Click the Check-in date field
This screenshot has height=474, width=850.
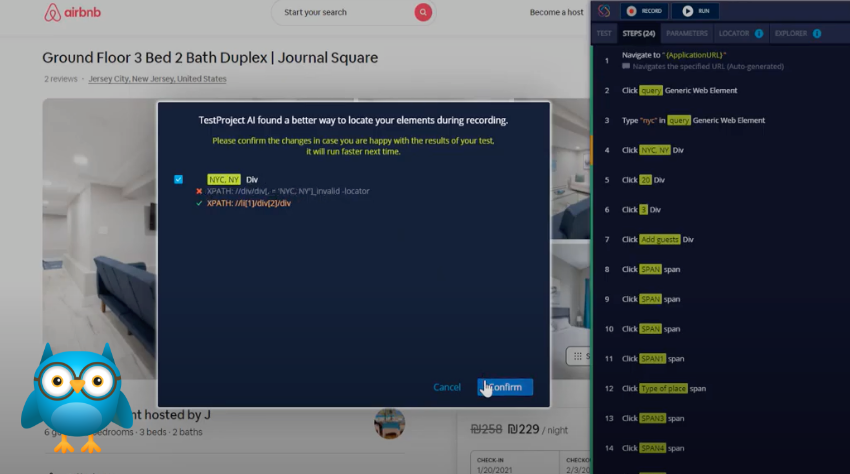click(514, 465)
